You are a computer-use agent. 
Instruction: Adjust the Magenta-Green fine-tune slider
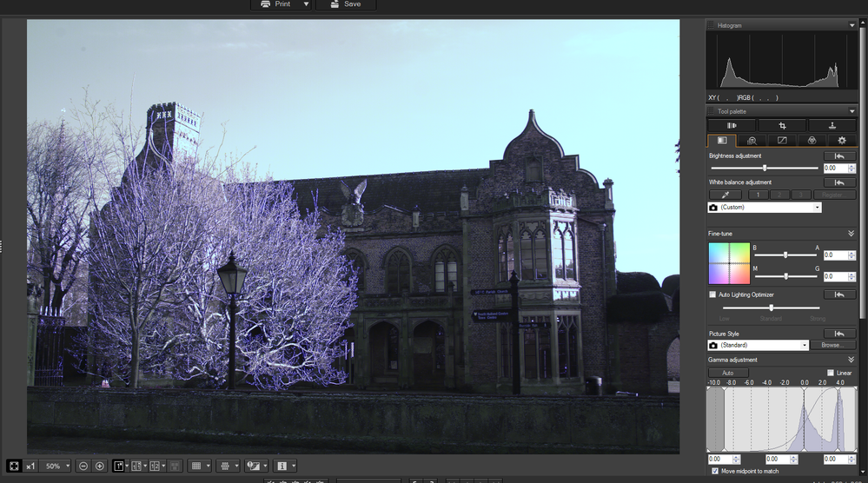(x=785, y=275)
